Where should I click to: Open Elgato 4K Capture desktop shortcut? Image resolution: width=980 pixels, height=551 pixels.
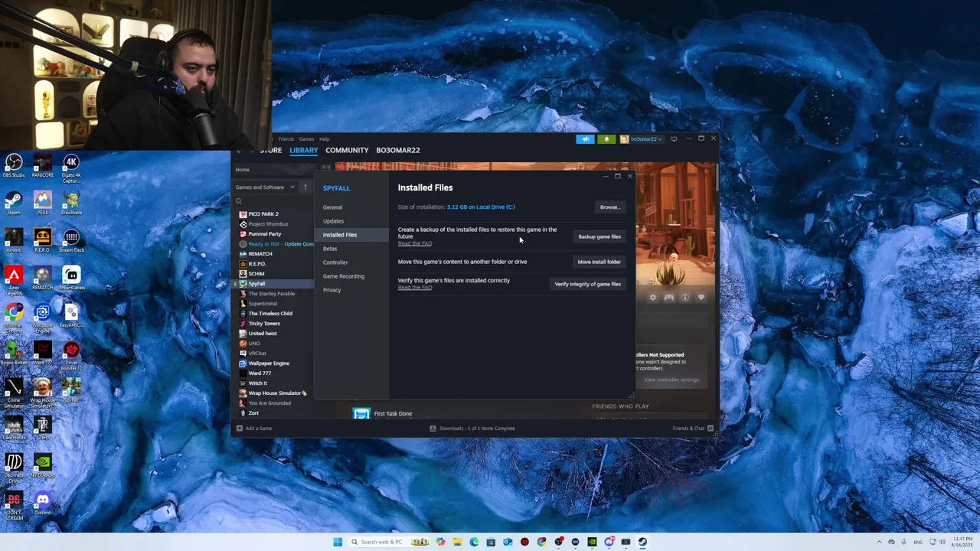(71, 168)
